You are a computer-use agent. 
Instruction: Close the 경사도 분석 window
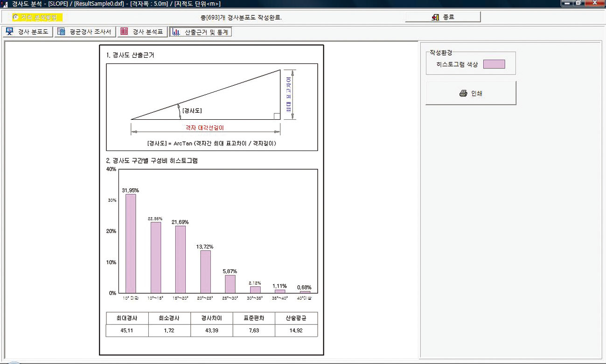click(x=595, y=3)
